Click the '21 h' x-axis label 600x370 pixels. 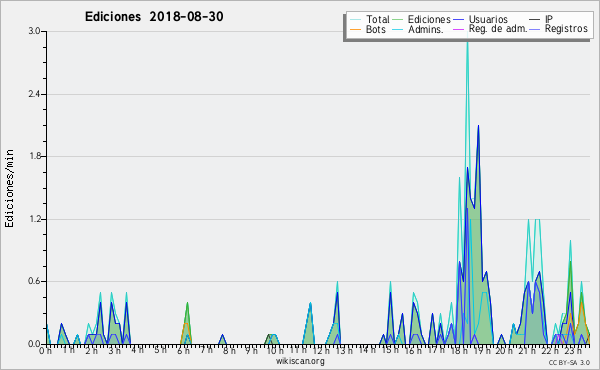click(528, 351)
